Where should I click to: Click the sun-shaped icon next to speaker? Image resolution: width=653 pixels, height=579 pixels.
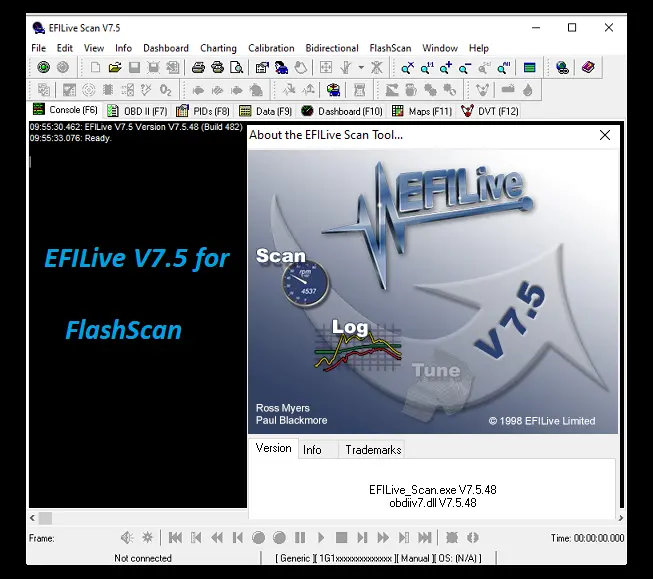pyautogui.click(x=147, y=538)
